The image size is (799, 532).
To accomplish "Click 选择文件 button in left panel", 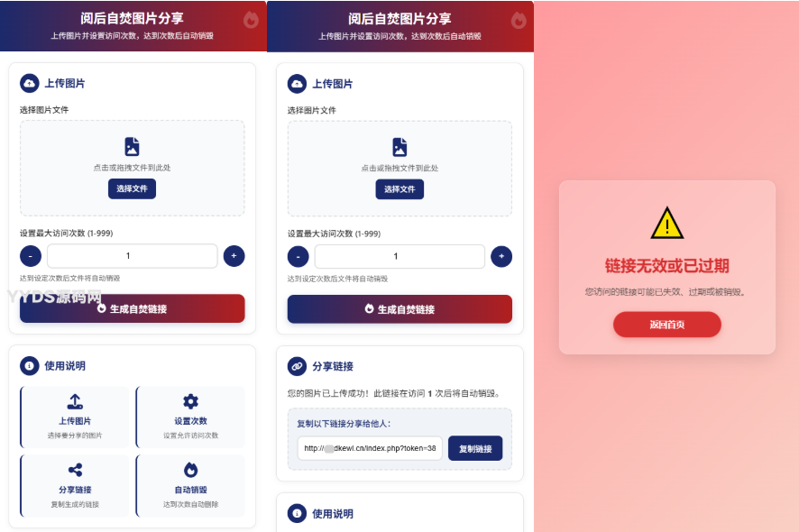I will coord(132,188).
